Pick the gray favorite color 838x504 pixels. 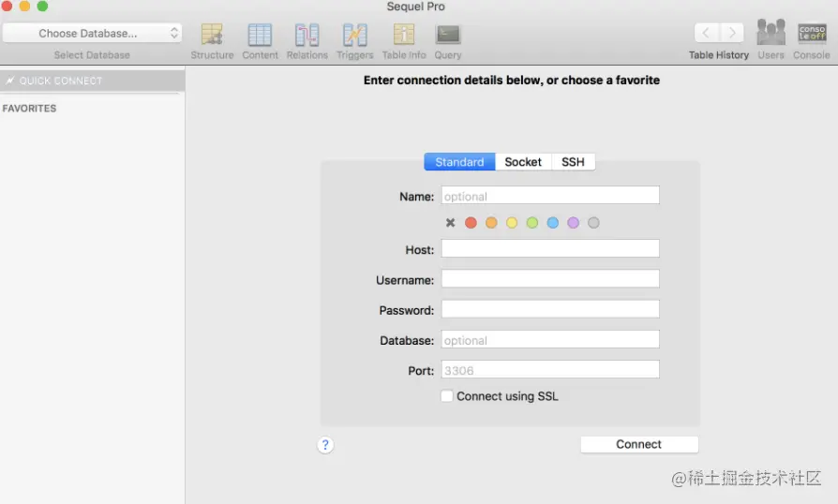tap(593, 223)
